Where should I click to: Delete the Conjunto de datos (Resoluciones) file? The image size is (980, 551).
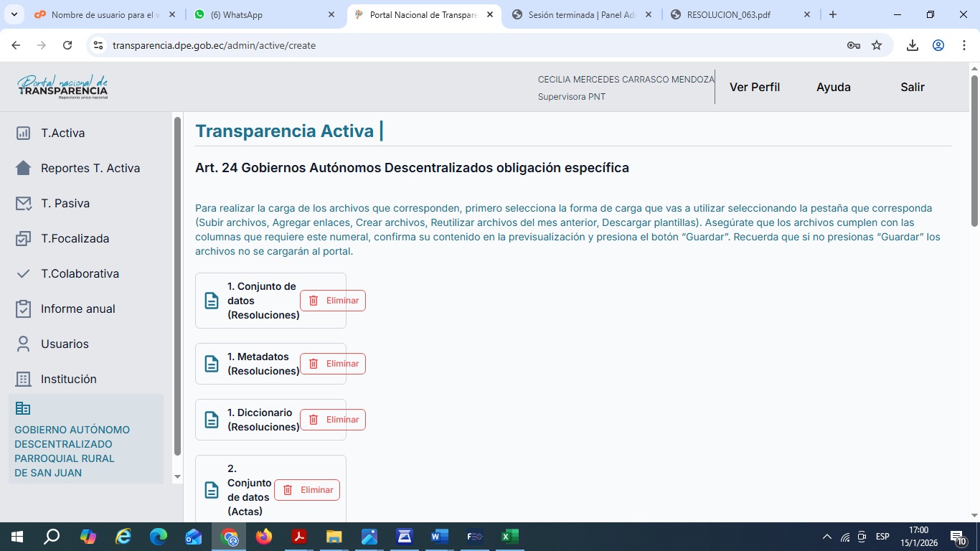[333, 301]
